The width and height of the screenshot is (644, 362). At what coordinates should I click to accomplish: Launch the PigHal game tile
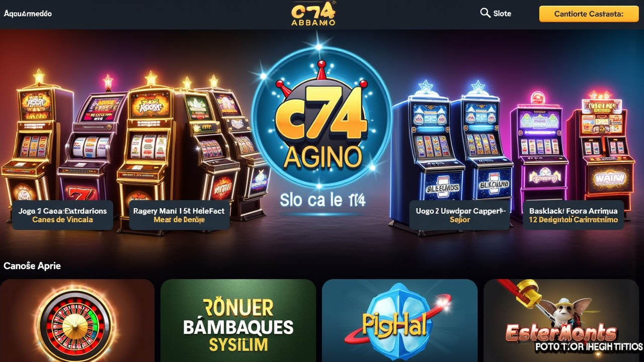click(399, 321)
